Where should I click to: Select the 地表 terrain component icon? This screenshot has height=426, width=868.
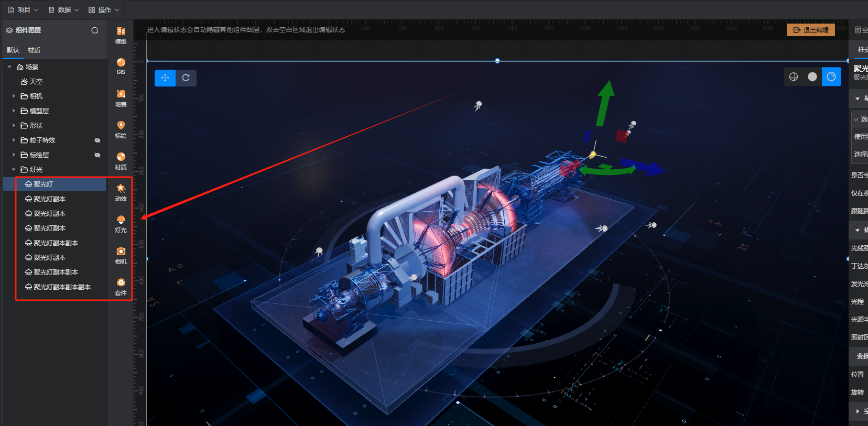(121, 97)
